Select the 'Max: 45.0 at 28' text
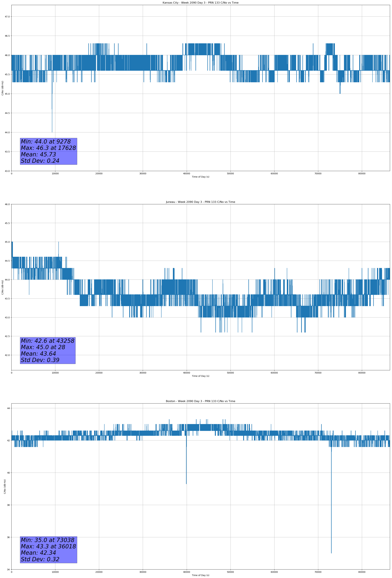 (43, 347)
